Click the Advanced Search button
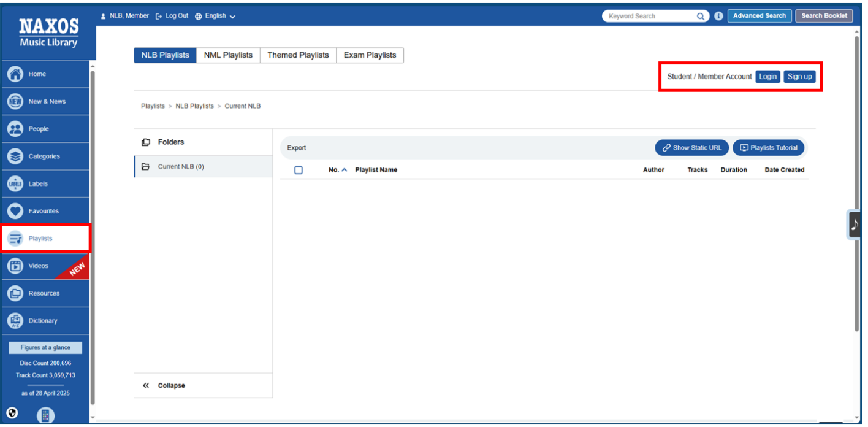 (x=759, y=16)
